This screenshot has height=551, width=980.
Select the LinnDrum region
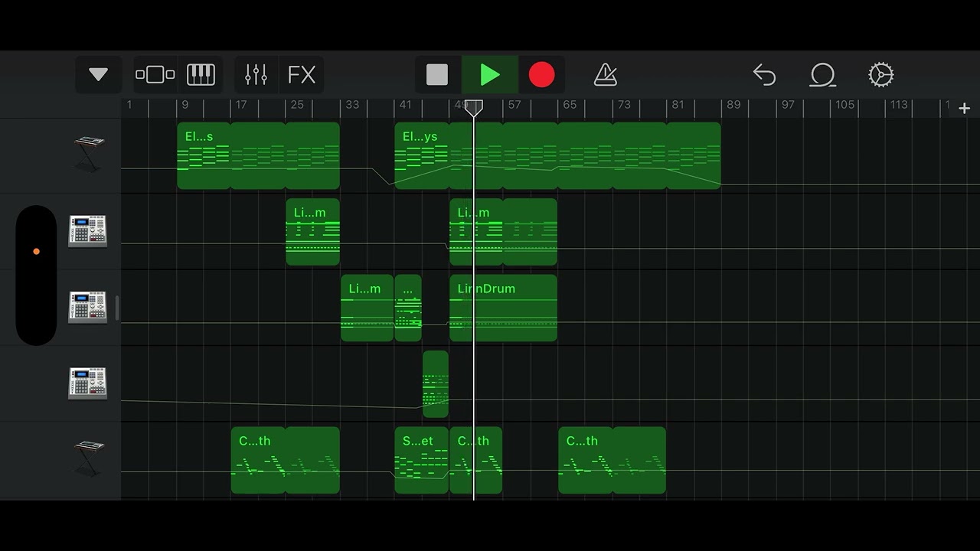point(503,308)
